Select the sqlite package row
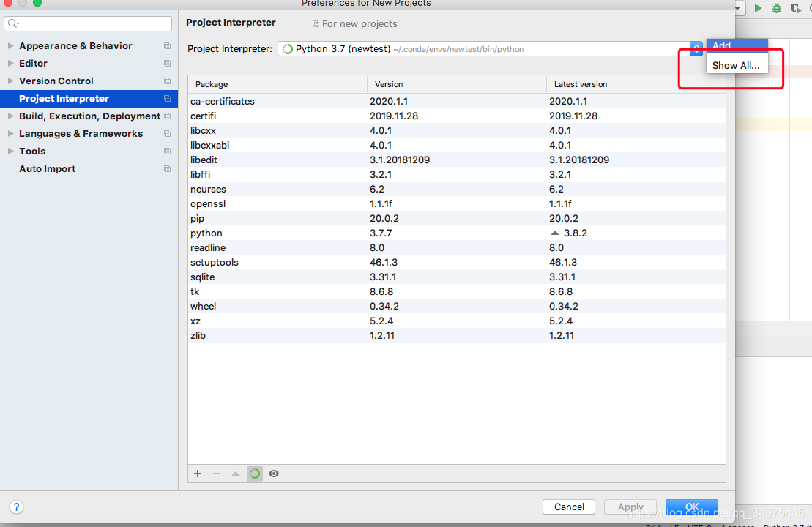Viewport: 812px width, 527px height. [x=457, y=277]
